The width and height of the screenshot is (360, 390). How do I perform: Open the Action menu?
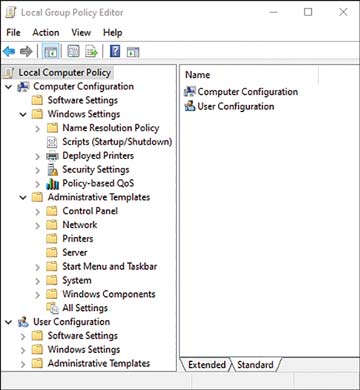point(46,33)
